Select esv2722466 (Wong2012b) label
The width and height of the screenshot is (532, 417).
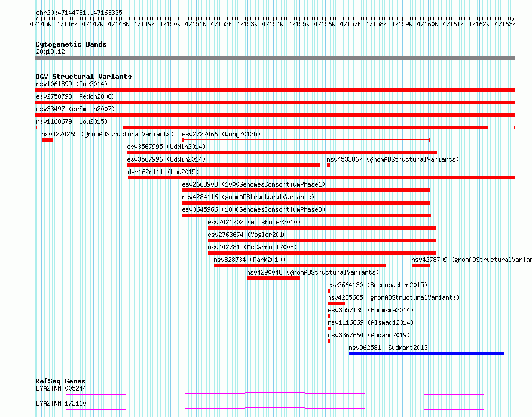221,134
